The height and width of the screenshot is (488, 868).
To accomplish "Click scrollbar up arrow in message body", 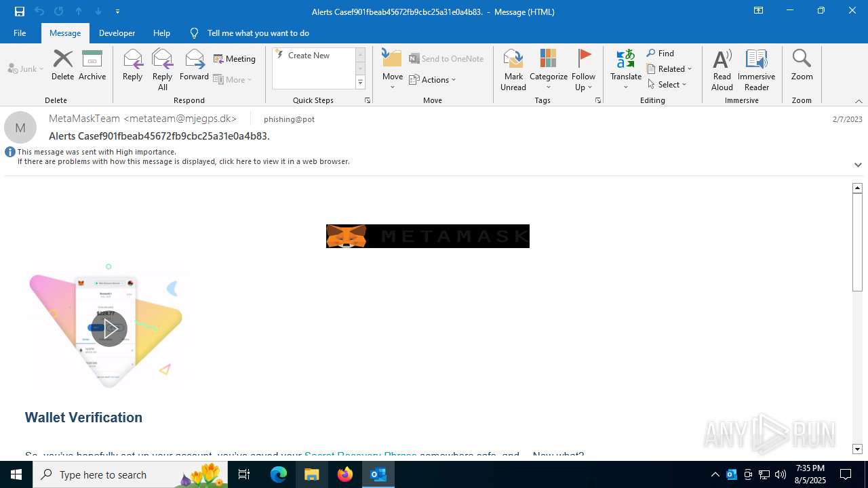I will pyautogui.click(x=857, y=188).
